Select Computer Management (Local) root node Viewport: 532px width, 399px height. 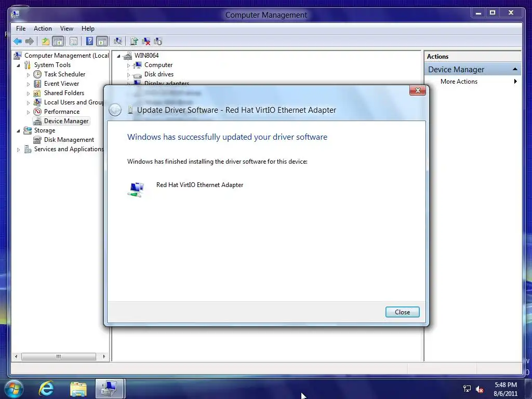pyautogui.click(x=66, y=55)
